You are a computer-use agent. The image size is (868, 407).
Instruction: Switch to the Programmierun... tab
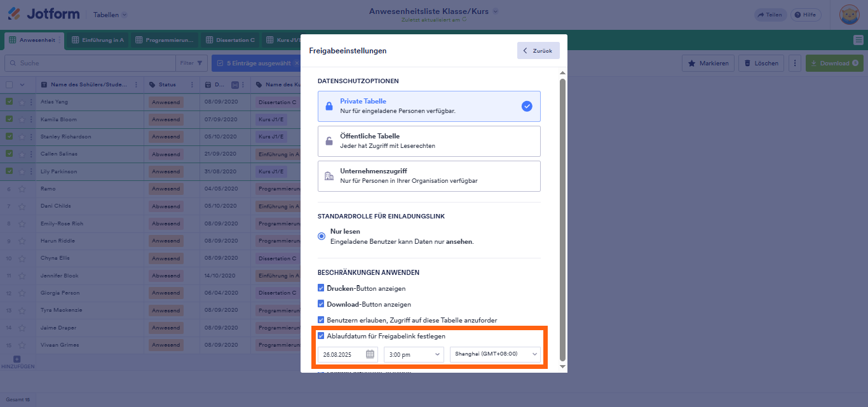click(x=164, y=40)
